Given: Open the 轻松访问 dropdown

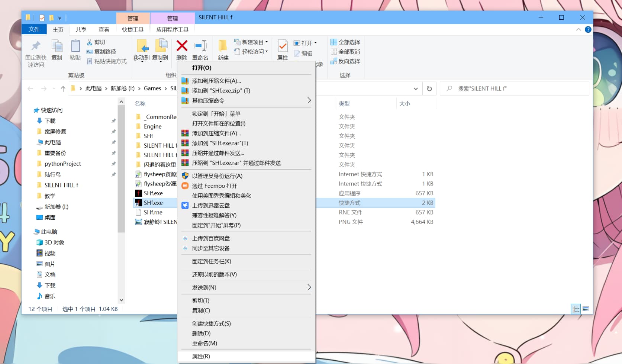Looking at the screenshot, I should pos(251,52).
